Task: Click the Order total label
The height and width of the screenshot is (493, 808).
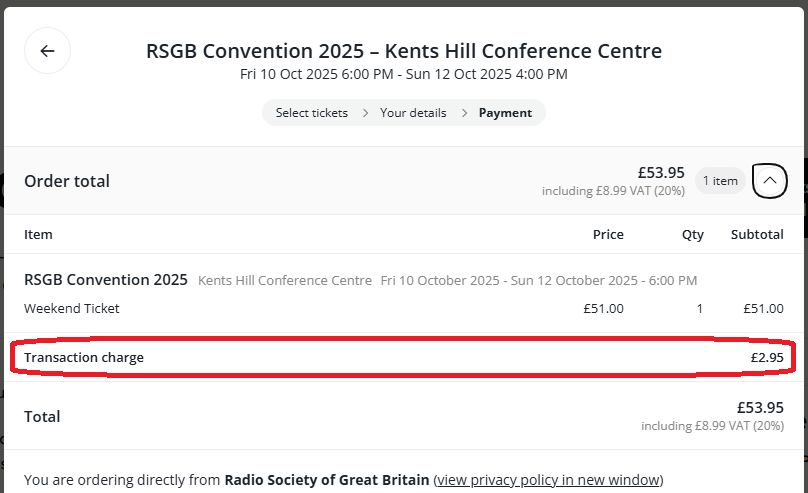Action: (x=67, y=181)
